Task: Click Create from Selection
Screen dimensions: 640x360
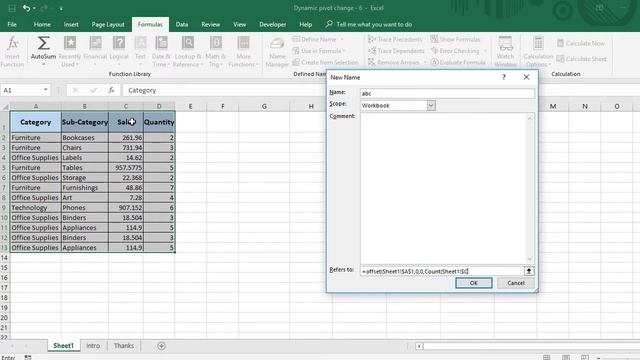Action: pos(325,62)
